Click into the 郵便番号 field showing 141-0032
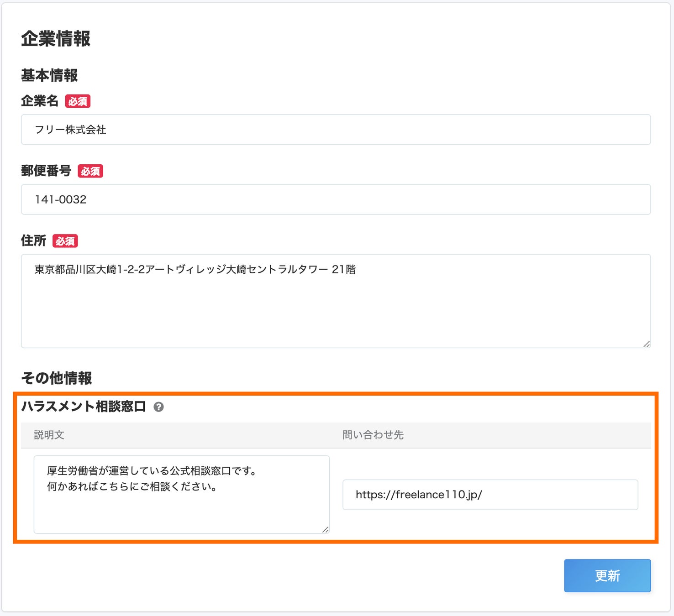The height and width of the screenshot is (616, 674). pos(336,199)
